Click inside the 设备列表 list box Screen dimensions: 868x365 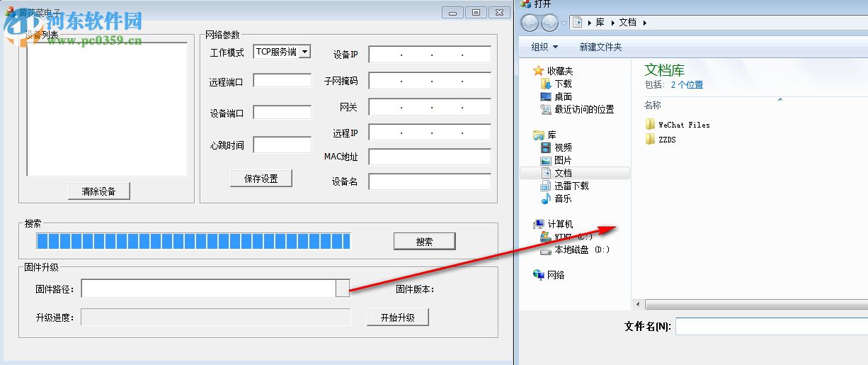coord(107,110)
